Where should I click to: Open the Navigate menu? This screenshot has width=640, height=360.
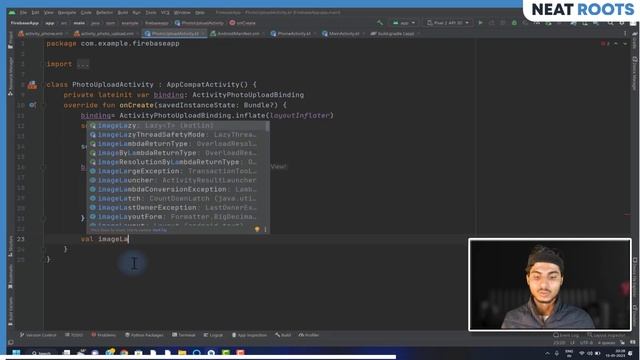pyautogui.click(x=67, y=13)
